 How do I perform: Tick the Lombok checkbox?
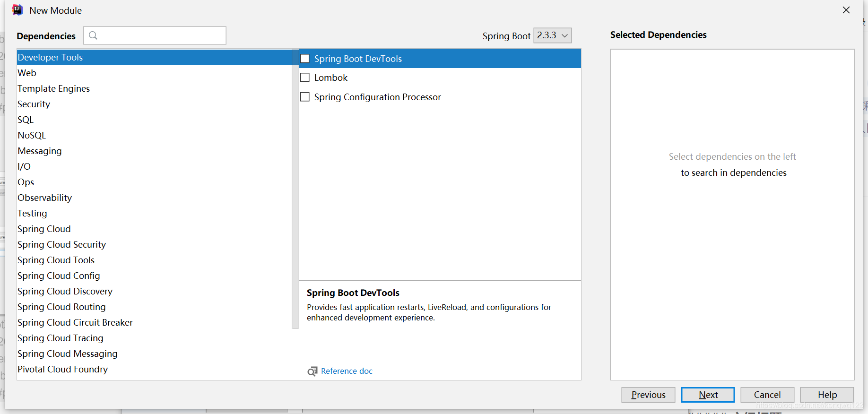305,78
